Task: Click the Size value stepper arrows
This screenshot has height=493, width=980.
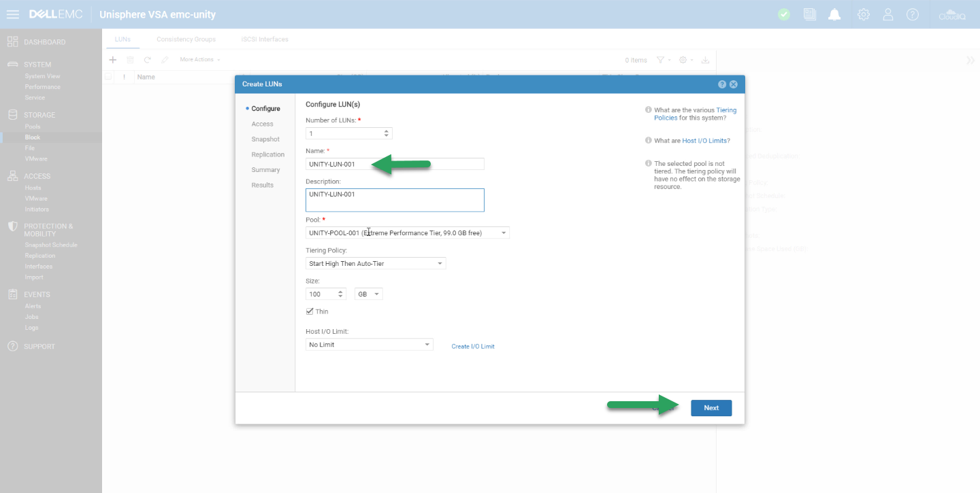Action: (341, 294)
